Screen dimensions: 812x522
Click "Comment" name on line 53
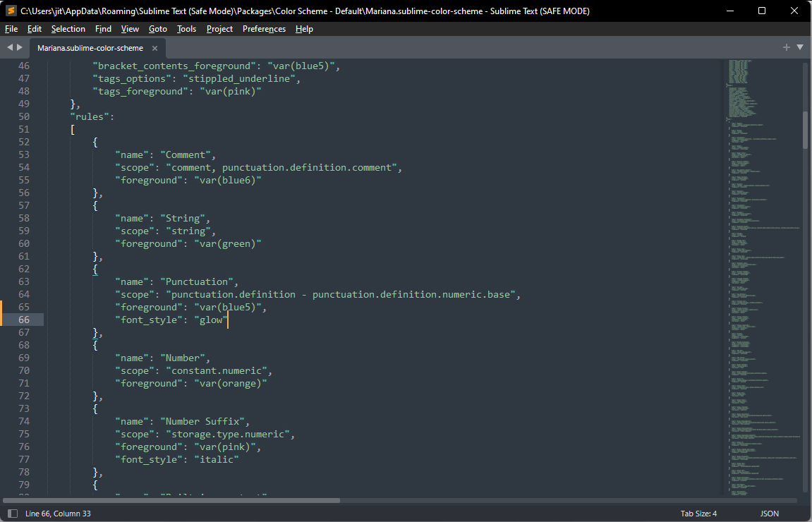pos(186,155)
